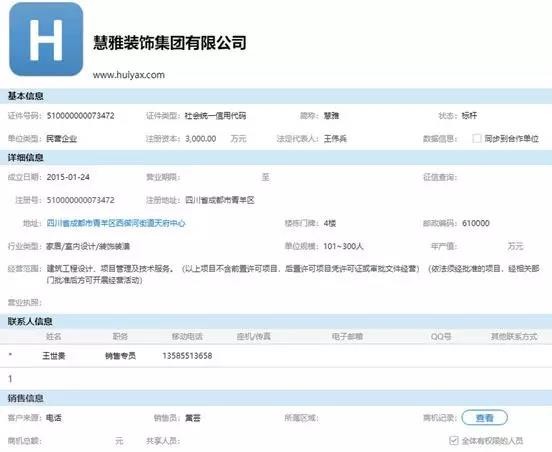Image resolution: width=552 pixels, height=452 pixels.
Task: Select the phone number 13585513658
Action: pos(187,356)
